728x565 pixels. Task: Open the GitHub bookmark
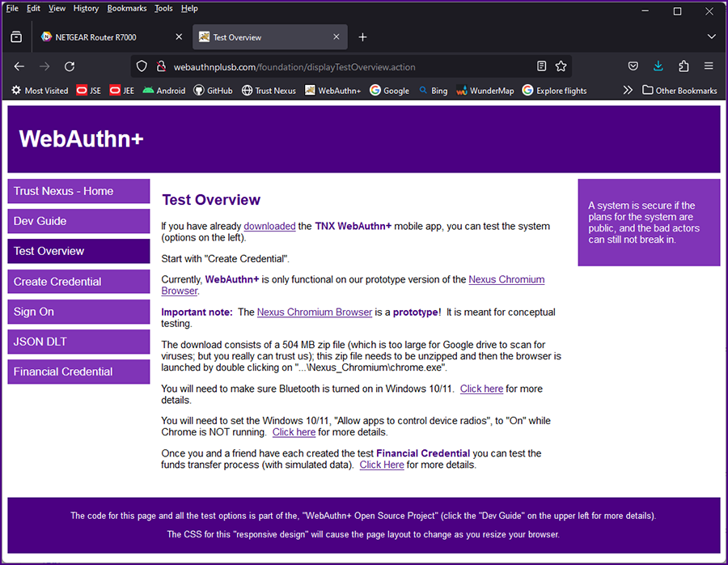(214, 91)
